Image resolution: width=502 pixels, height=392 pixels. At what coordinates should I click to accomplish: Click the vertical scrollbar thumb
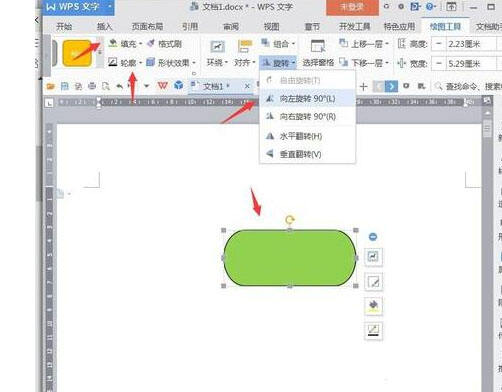487,129
